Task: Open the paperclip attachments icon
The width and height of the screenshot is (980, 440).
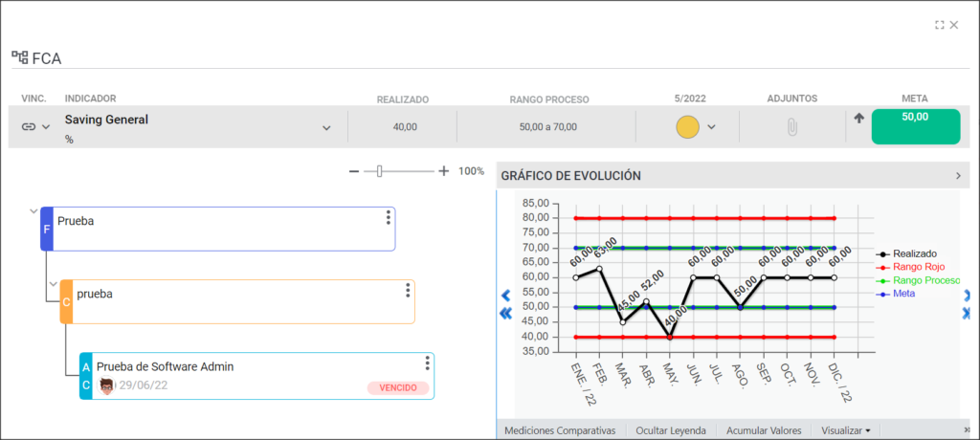Action: 791,127
